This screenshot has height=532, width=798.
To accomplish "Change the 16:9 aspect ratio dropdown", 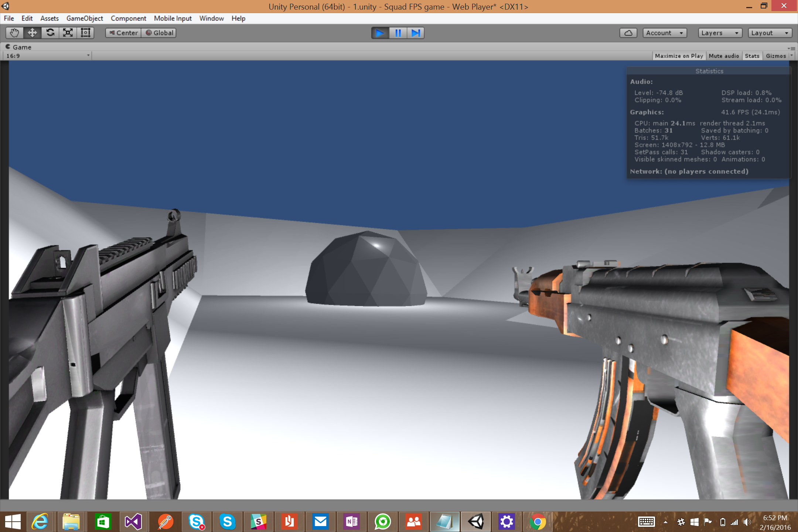I will [47, 56].
